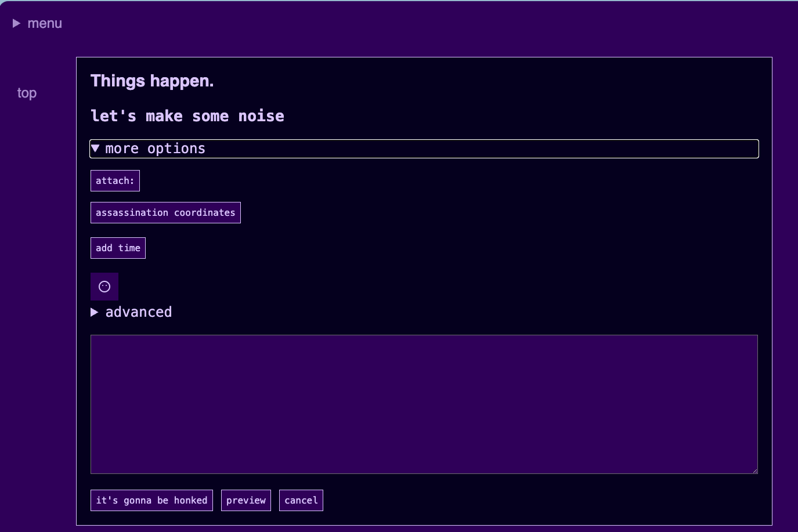Jump to the "top" link in the sidebar
Screen dimensions: 798x532
point(27,93)
